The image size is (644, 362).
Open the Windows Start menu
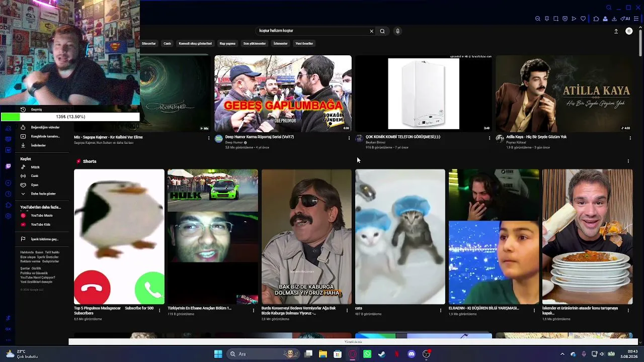tap(218, 354)
